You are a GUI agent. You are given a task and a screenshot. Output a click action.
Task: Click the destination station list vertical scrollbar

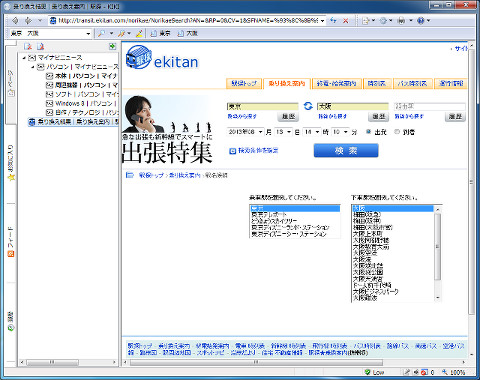438,253
